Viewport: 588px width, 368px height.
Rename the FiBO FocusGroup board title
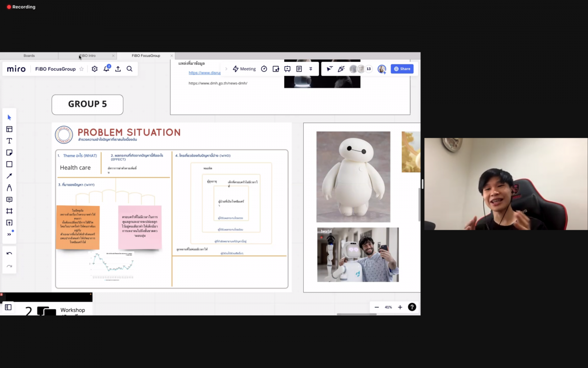click(55, 69)
